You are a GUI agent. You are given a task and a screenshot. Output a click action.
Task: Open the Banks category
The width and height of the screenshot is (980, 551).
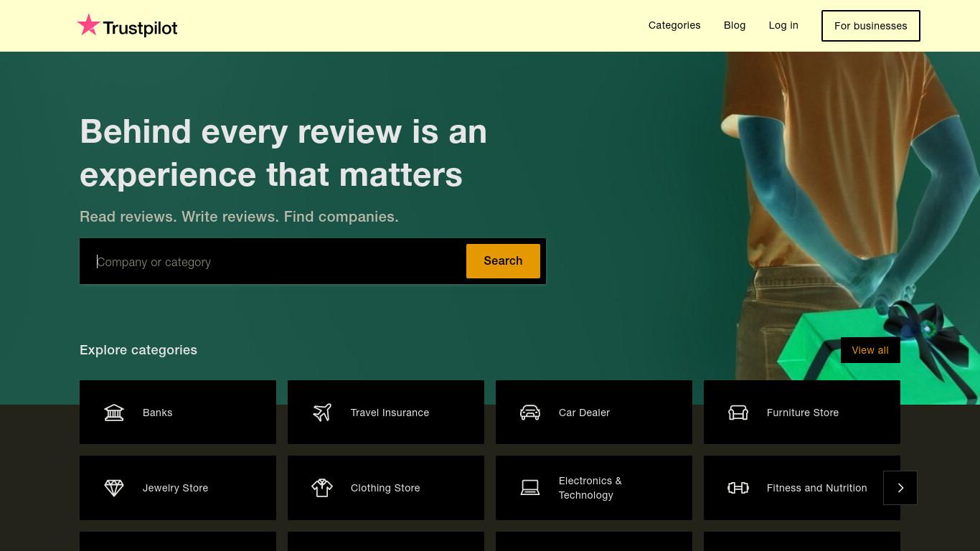178,413
